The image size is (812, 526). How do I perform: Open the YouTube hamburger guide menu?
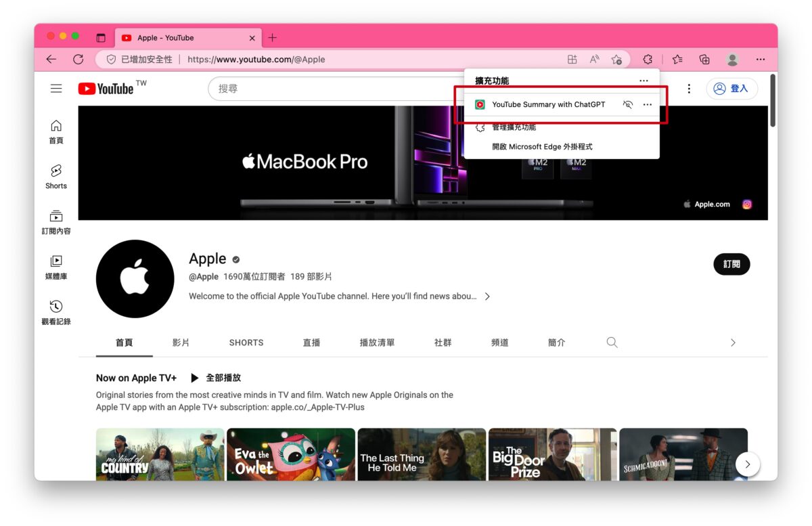56,89
